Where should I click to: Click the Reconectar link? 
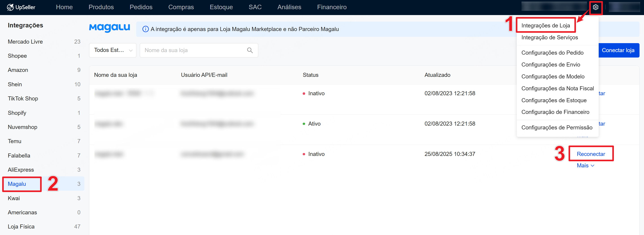pos(591,154)
